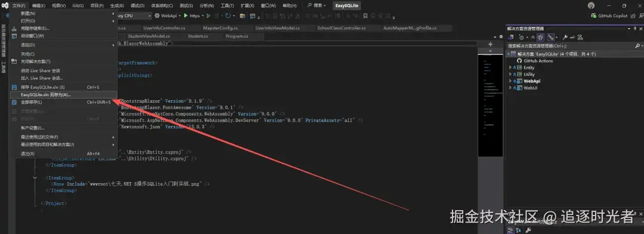Click the Hot Reload refresh icon
Screen dimensions: 644x234
tap(228, 16)
